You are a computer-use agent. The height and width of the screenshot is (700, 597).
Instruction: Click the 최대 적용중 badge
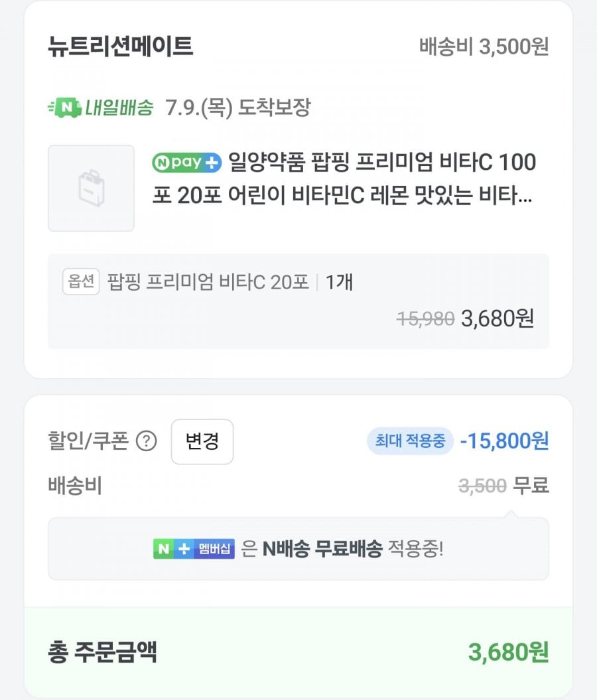(x=410, y=441)
